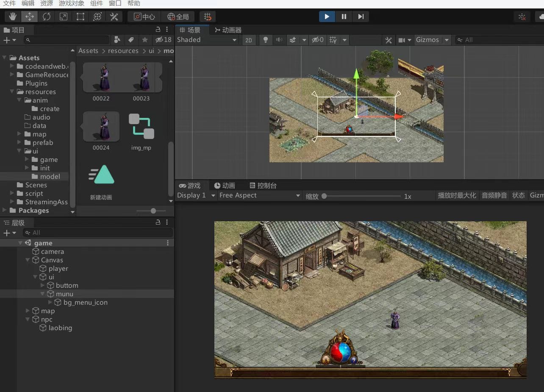This screenshot has width=544, height=392.
Task: Open the grid settings dropdown arrow
Action: (x=344, y=40)
